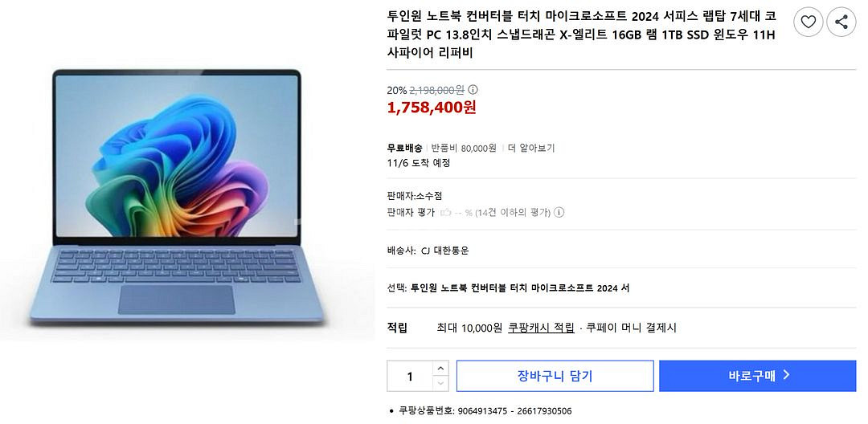Viewport: 868px width, 424px height.
Task: Click the quantity input field showing 1
Action: pyautogui.click(x=410, y=376)
